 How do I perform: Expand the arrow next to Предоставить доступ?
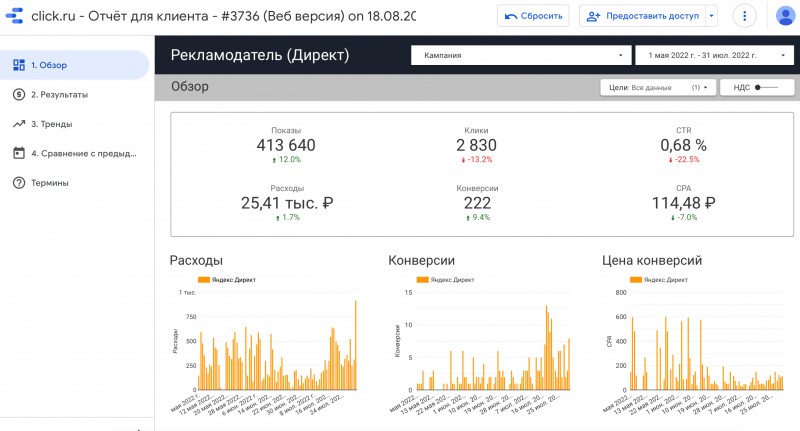pos(711,16)
